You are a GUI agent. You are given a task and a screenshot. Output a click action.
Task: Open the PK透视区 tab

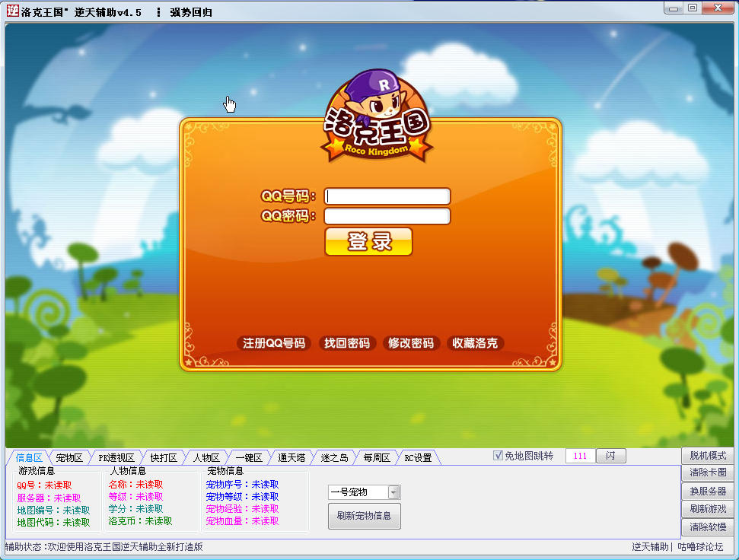click(x=113, y=457)
